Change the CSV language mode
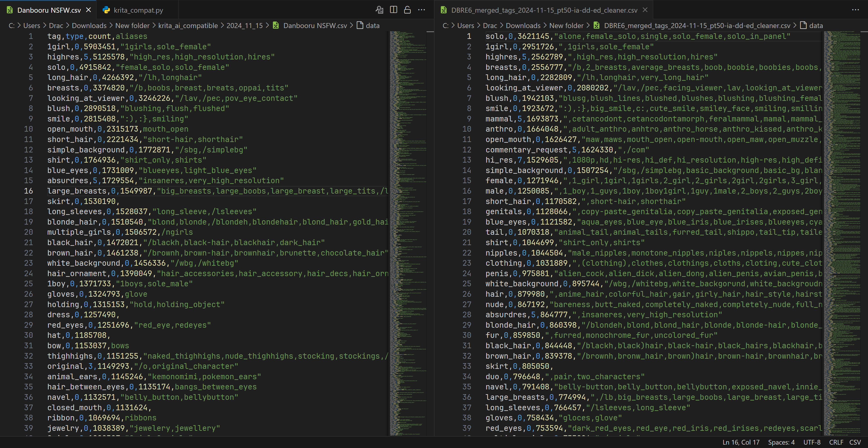This screenshot has width=868, height=448. 855,442
